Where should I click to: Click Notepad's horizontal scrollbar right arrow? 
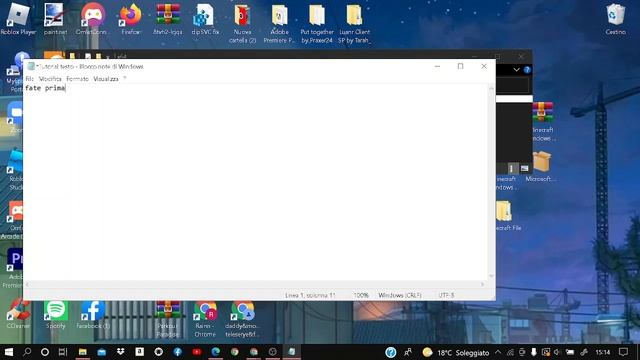coord(482,284)
